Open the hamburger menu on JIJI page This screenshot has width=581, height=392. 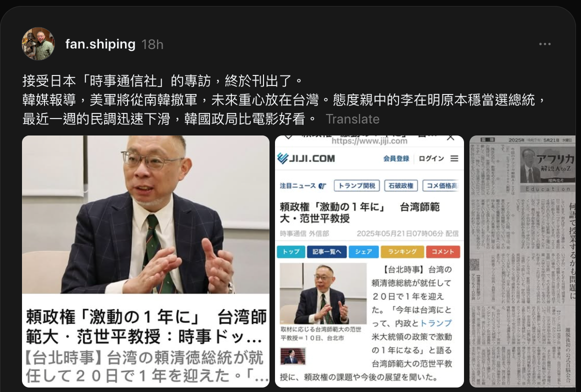tap(454, 158)
